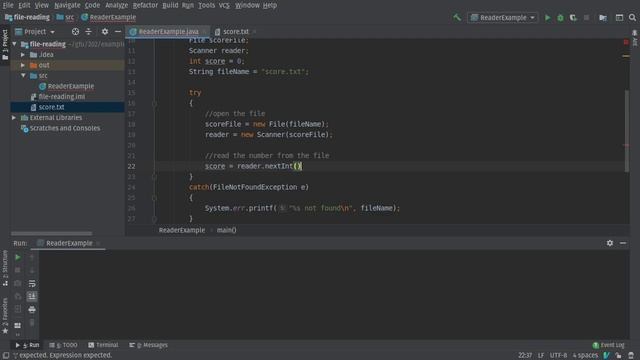Image resolution: width=640 pixels, height=360 pixels.
Task: Open the Terminal tool window
Action: click(x=103, y=345)
